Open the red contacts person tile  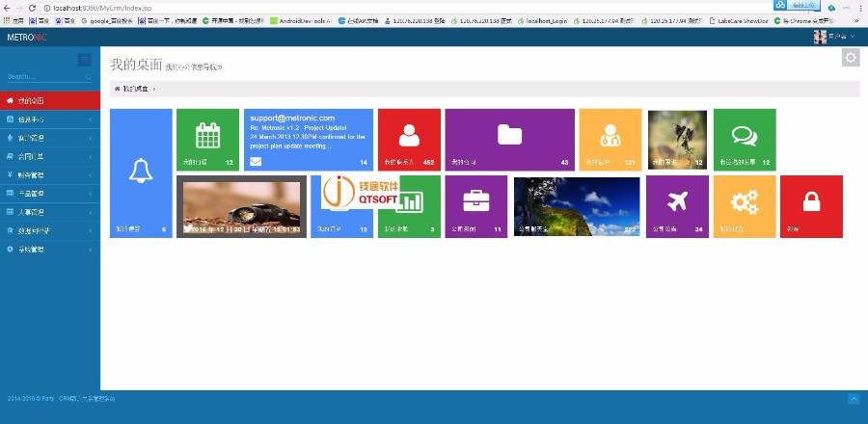(x=409, y=140)
